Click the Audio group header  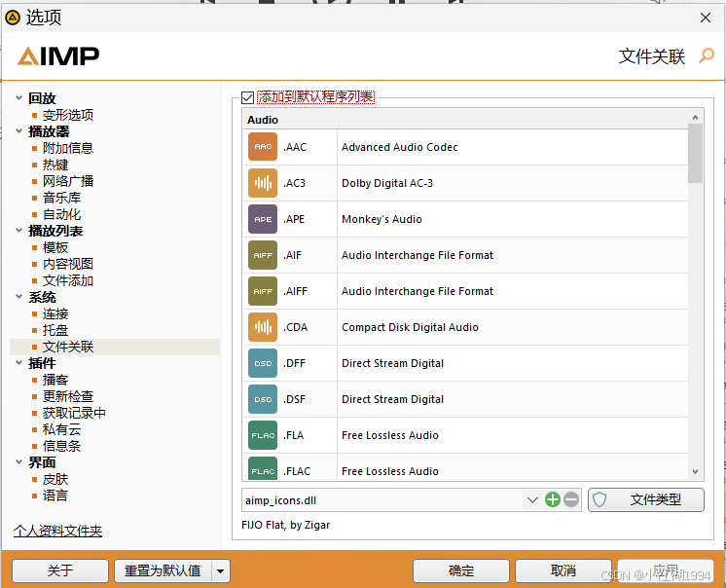tap(465, 120)
